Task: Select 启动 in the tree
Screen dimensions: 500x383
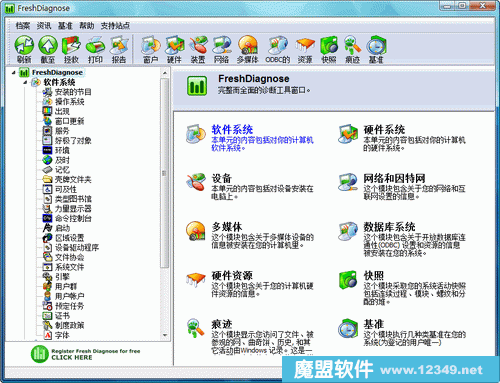Action: coord(62,228)
